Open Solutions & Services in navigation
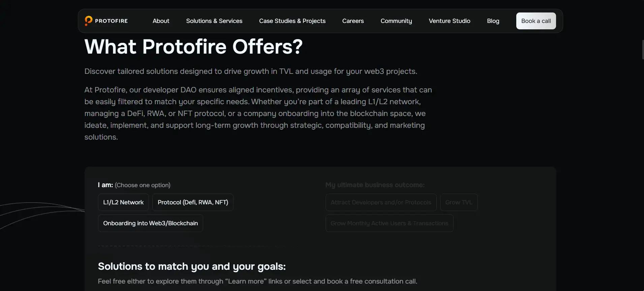 coord(214,21)
